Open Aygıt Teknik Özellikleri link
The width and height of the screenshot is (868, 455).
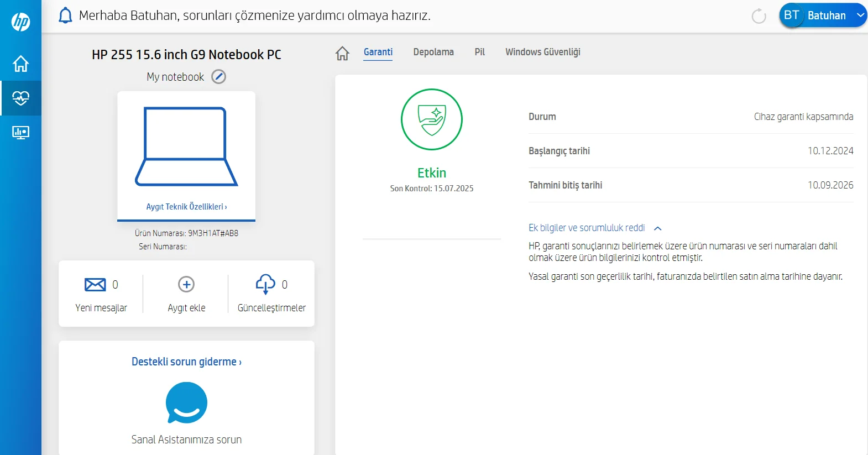pyautogui.click(x=186, y=207)
